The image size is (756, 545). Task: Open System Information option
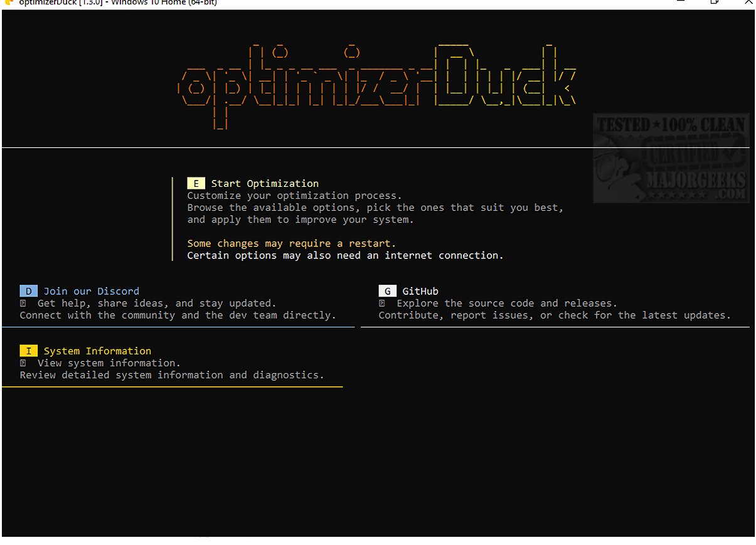[x=97, y=351]
